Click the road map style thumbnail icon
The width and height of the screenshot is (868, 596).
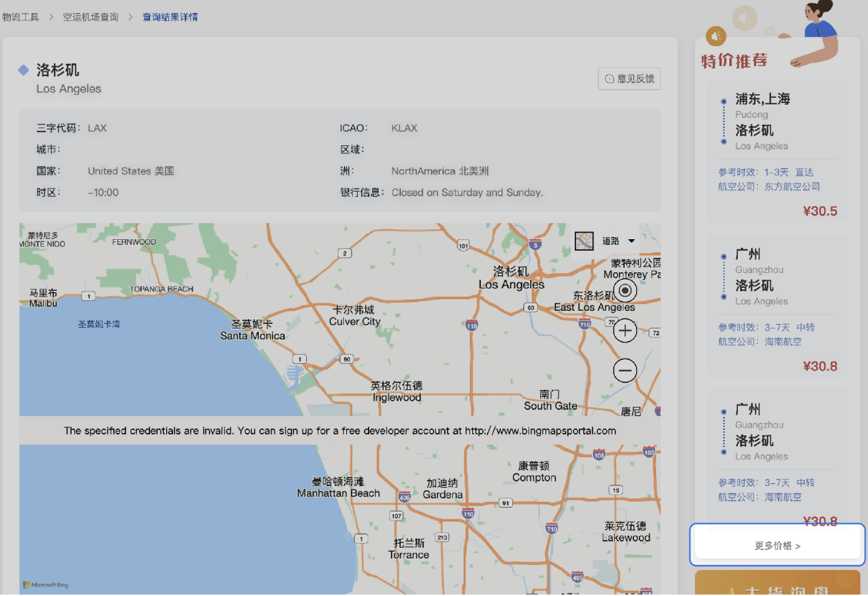click(584, 241)
